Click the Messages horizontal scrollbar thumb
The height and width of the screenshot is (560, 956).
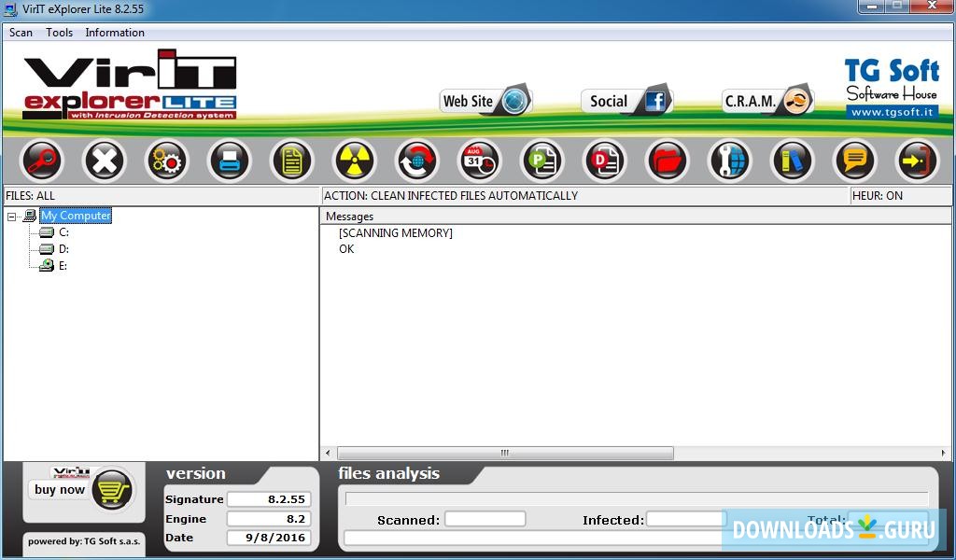pyautogui.click(x=505, y=453)
